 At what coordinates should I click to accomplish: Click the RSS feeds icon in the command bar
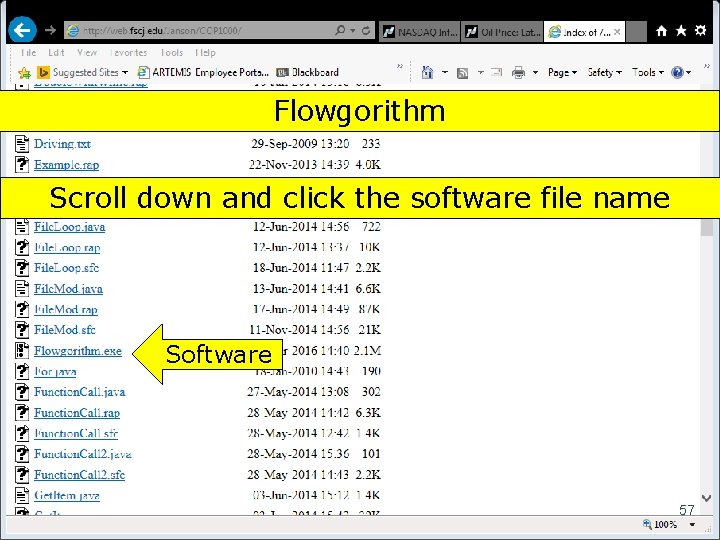tap(463, 73)
